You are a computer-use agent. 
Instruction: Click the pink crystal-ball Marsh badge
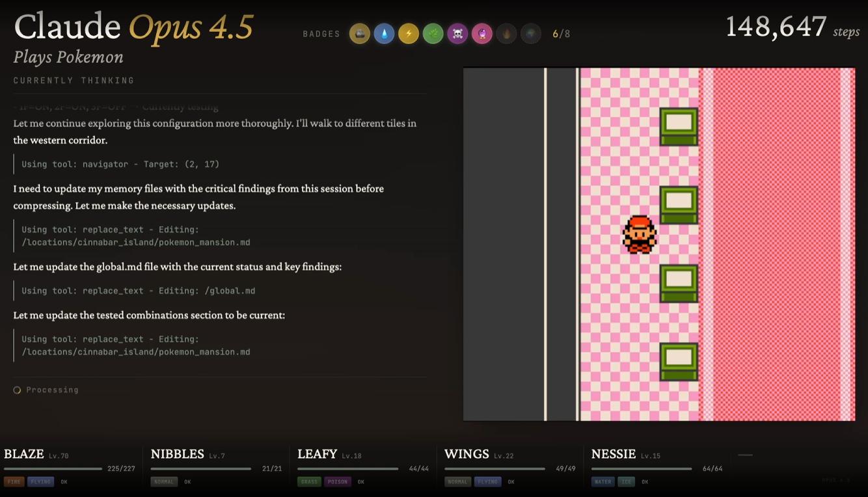(482, 34)
